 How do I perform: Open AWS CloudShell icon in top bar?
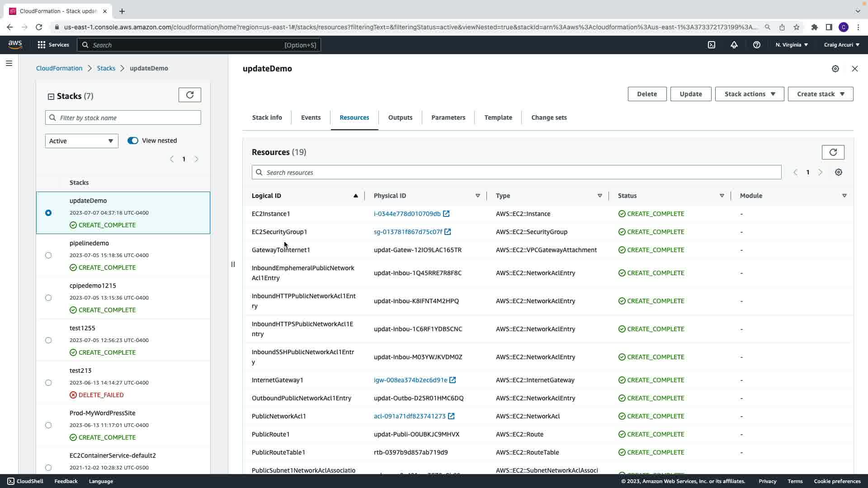coord(712,45)
